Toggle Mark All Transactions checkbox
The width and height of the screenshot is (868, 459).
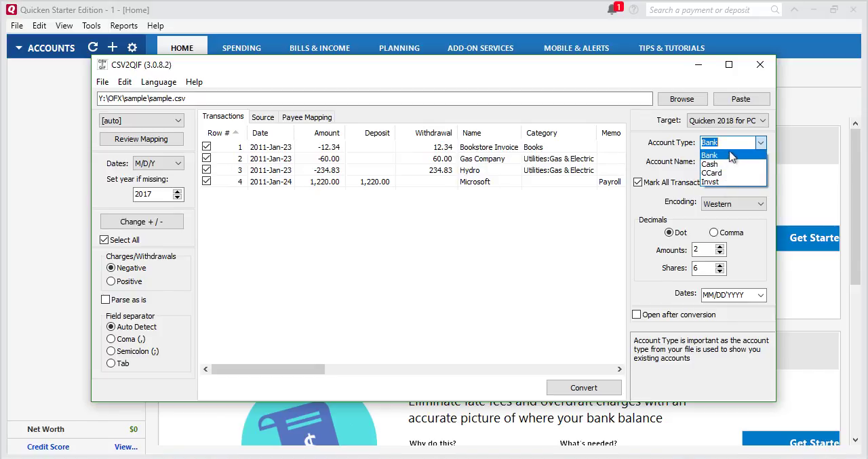pos(637,182)
